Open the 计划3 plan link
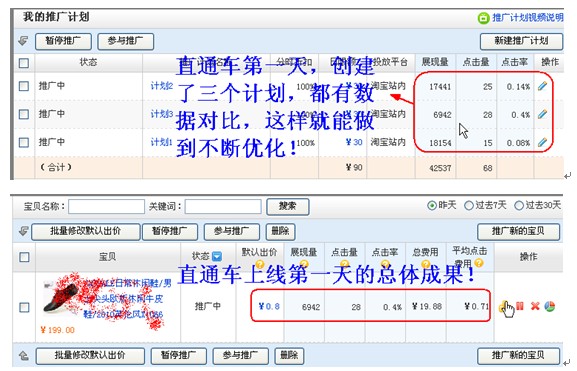The height and width of the screenshot is (371, 577). [162, 114]
